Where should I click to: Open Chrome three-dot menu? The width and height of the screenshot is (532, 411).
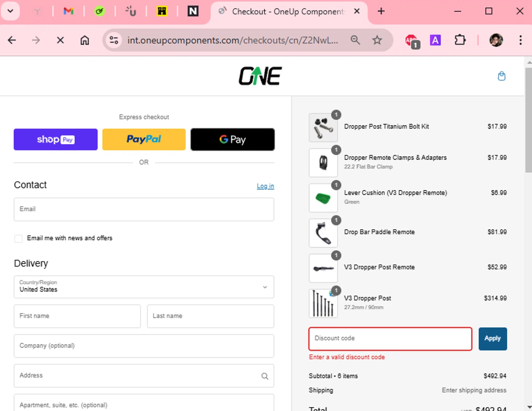tap(520, 40)
